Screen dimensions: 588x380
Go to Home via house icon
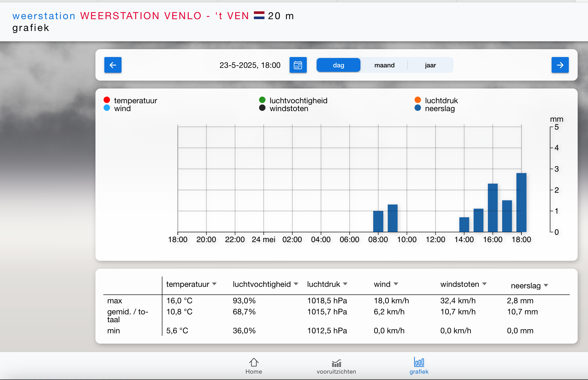[x=254, y=363]
